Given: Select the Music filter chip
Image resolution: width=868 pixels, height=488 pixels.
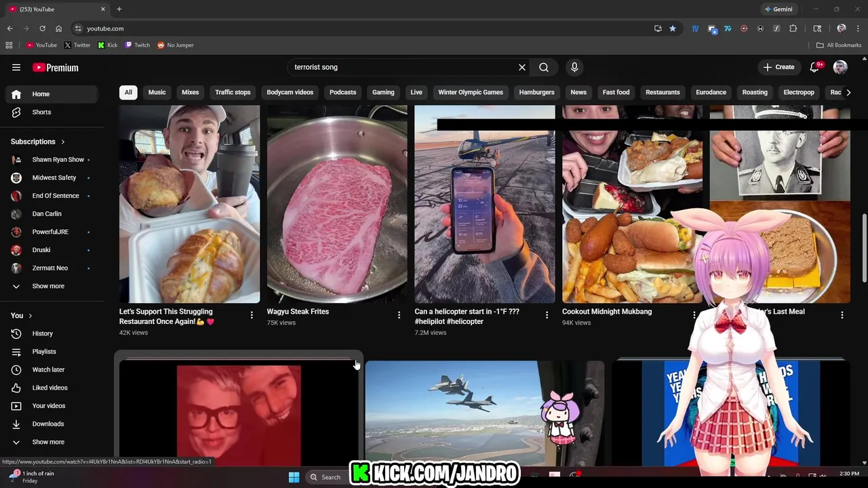Looking at the screenshot, I should (157, 92).
